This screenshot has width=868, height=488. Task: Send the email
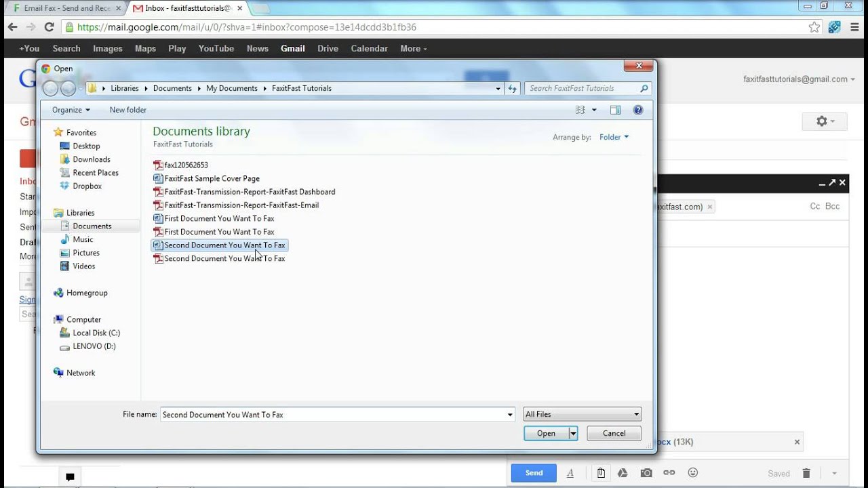tap(534, 473)
